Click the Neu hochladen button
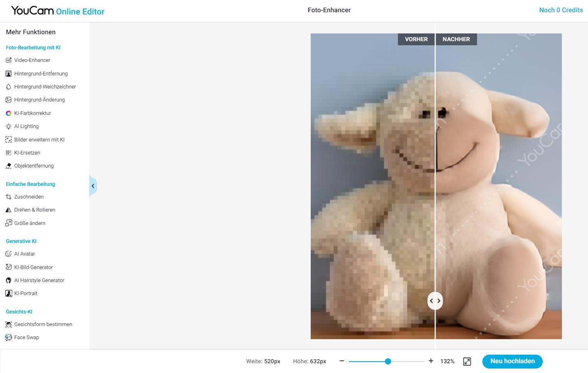The height and width of the screenshot is (373, 588). 512,361
